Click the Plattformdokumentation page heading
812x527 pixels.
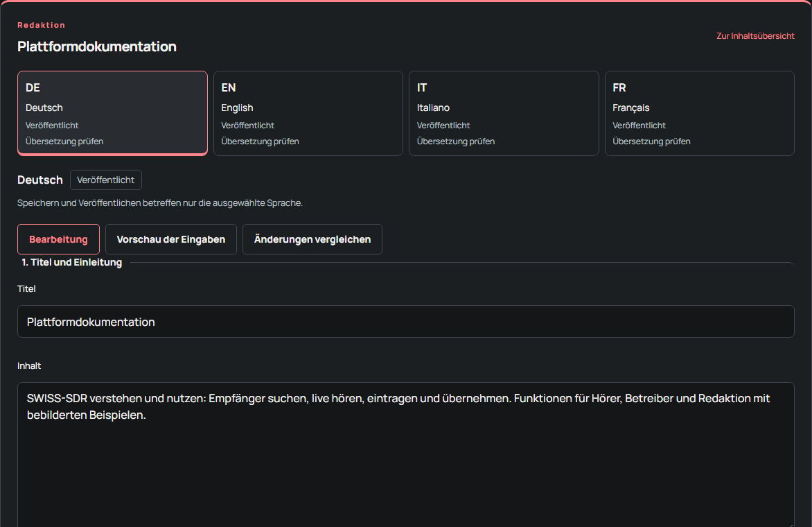(x=97, y=46)
